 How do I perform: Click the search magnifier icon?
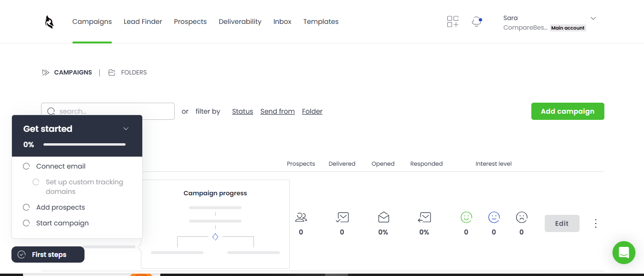pos(51,111)
